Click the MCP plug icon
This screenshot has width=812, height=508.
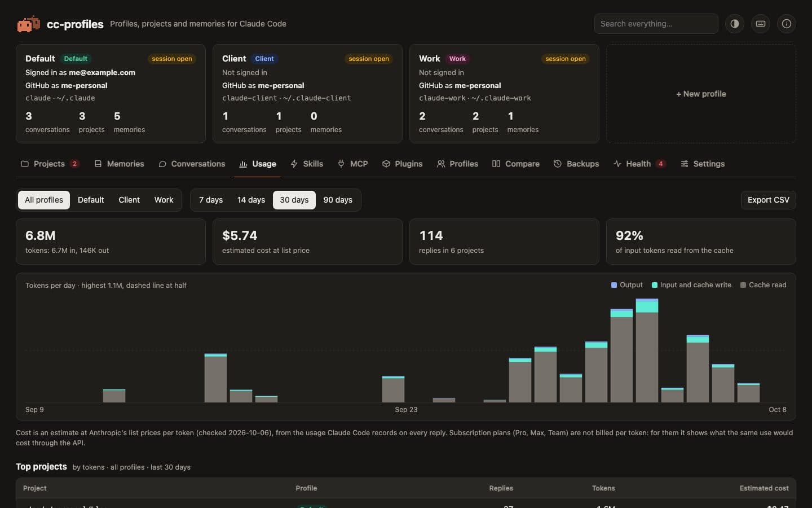click(x=341, y=164)
